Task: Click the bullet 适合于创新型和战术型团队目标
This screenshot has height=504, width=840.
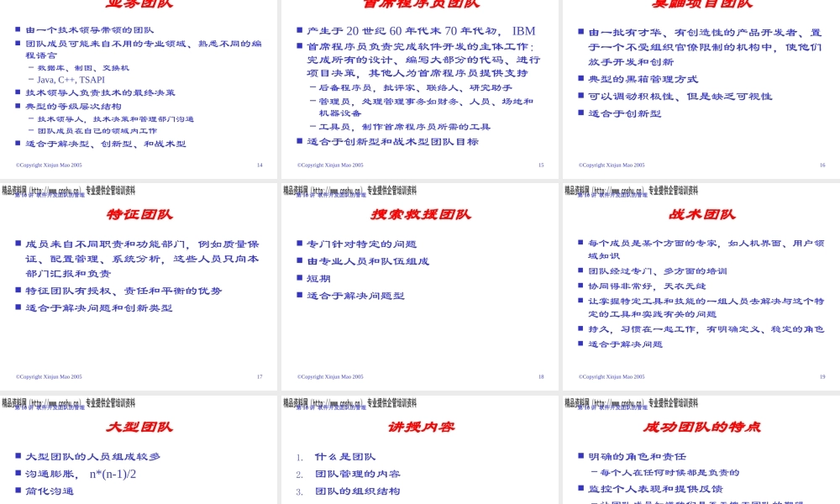Action: point(392,142)
